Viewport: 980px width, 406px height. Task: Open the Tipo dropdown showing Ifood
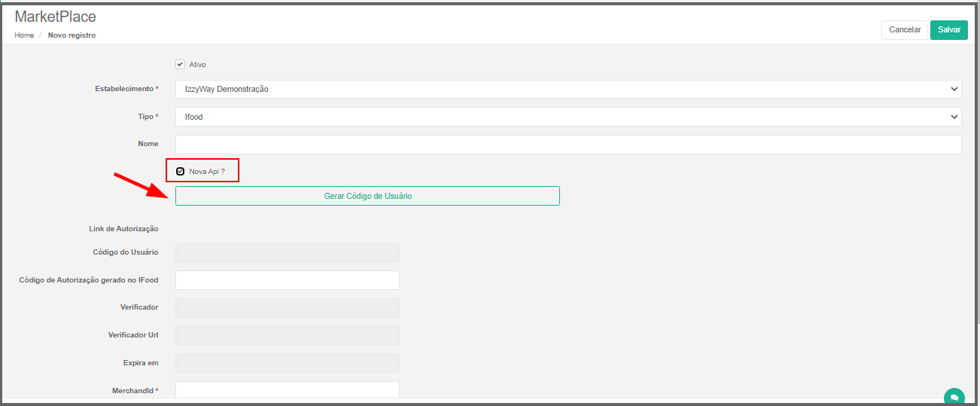[568, 117]
